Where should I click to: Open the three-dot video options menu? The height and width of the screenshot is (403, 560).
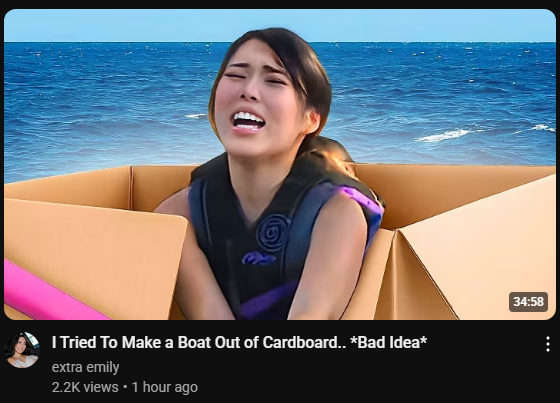pos(548,344)
